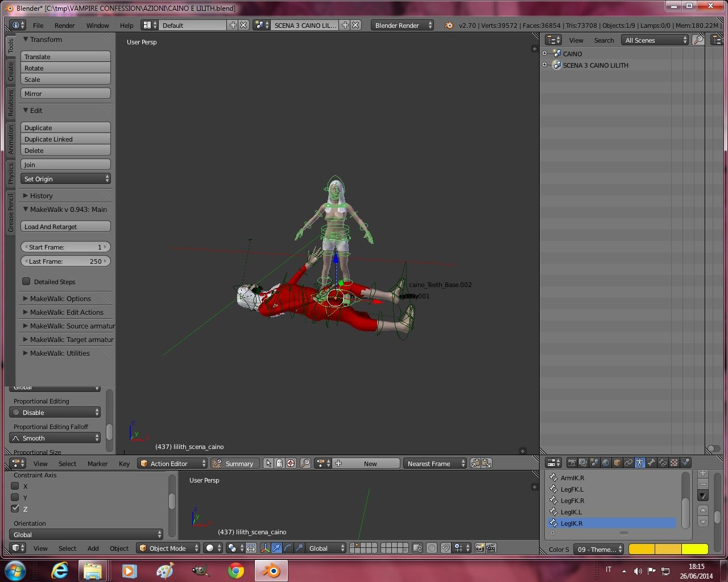Add new screen layout with plus
Image resolution: width=728 pixels, height=582 pixels.
click(x=233, y=25)
